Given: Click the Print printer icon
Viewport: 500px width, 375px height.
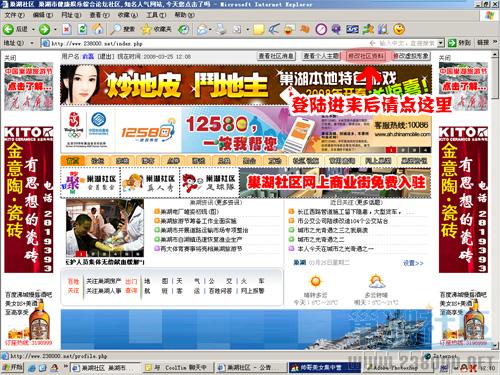Looking at the screenshot, I should coord(221,29).
